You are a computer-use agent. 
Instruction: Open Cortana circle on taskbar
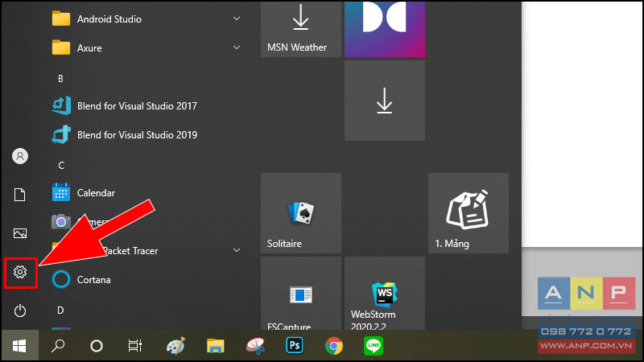pos(97,346)
